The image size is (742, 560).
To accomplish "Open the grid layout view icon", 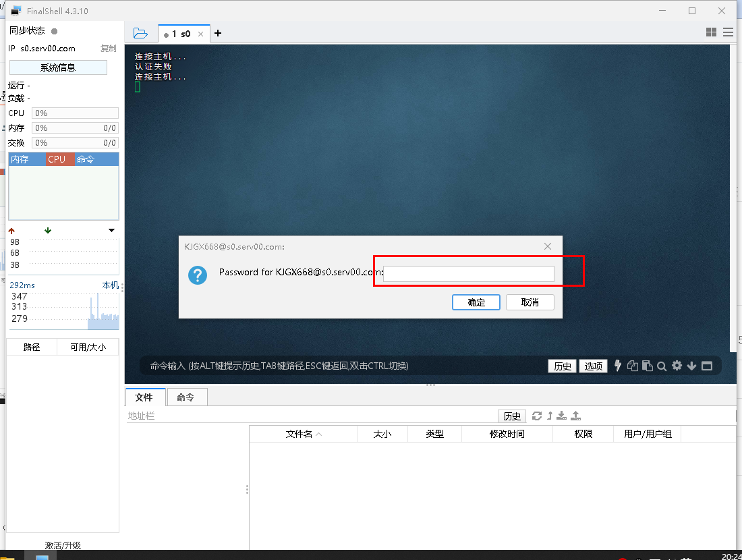I will tap(711, 32).
